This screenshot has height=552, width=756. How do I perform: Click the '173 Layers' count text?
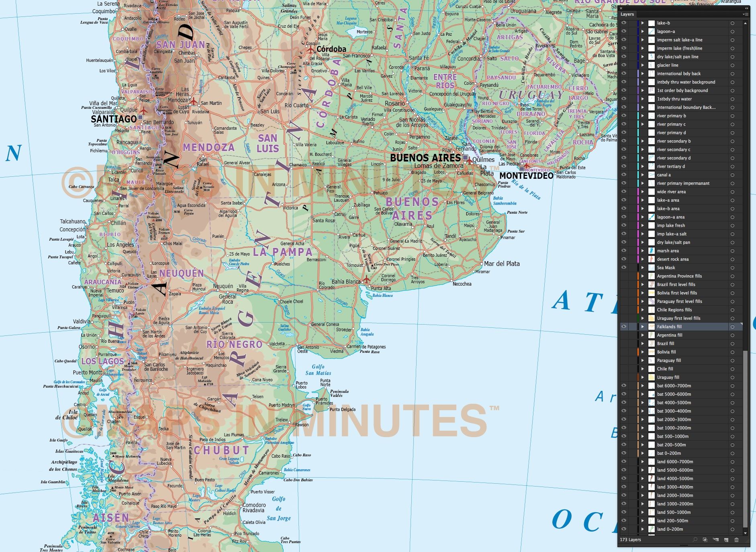pos(631,540)
